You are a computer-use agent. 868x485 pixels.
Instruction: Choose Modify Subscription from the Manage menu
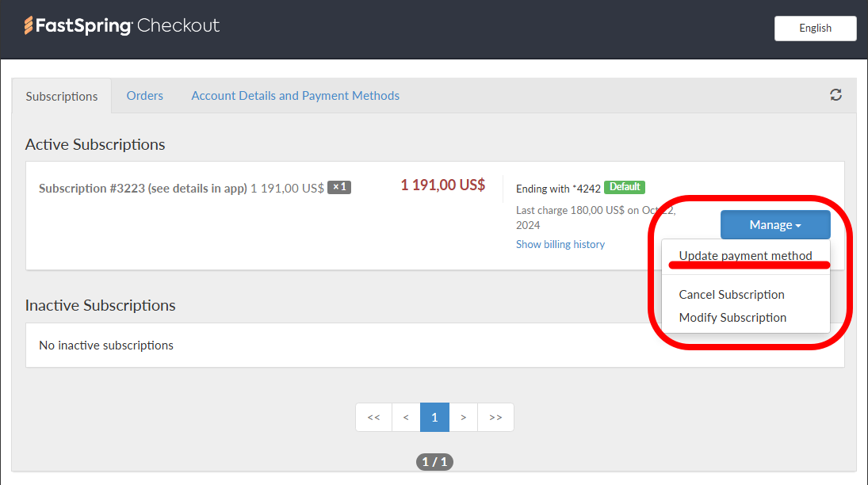732,317
